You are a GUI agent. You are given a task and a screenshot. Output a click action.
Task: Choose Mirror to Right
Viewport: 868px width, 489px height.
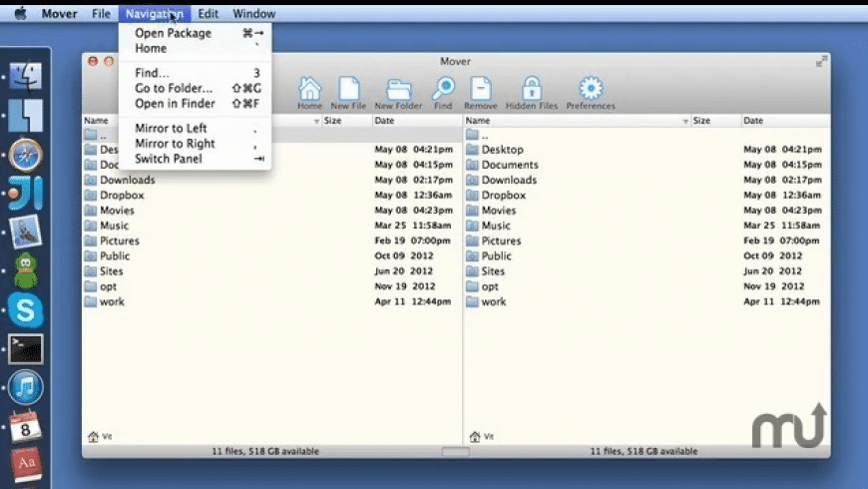[195, 144]
